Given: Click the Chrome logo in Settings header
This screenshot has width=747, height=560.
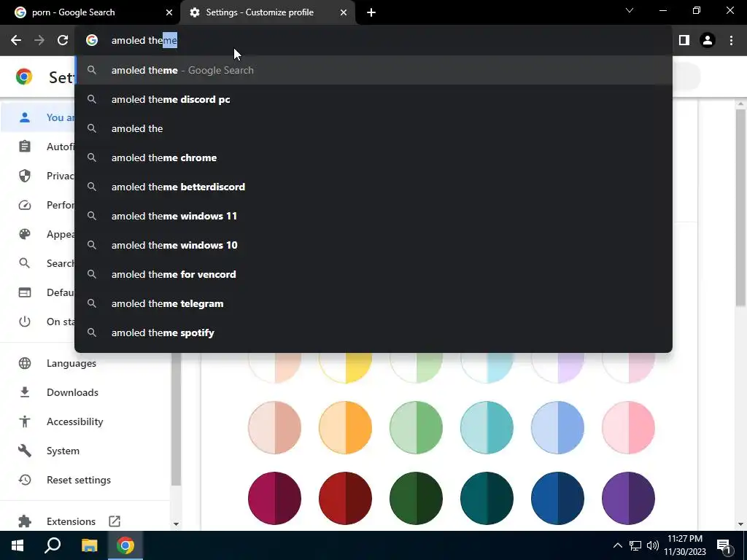Looking at the screenshot, I should click(24, 77).
